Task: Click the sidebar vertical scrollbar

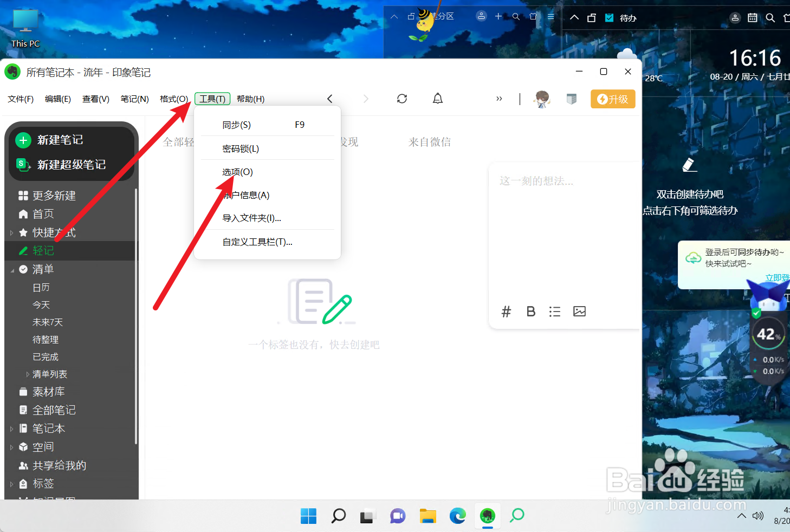Action: [136, 317]
